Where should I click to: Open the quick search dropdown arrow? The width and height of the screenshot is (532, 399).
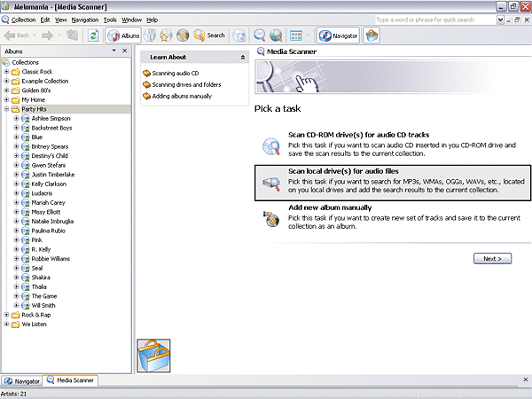click(500, 20)
